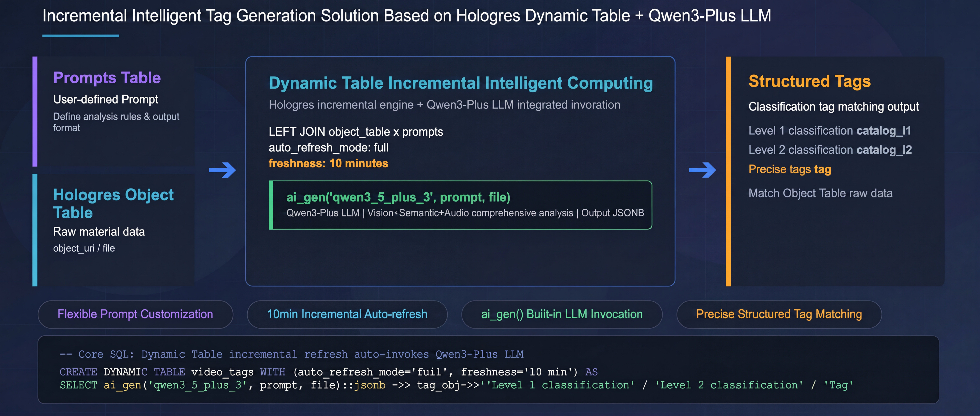Select the "auto_refresh_mode: full" line
Screen dimensions: 980x416
(328, 147)
